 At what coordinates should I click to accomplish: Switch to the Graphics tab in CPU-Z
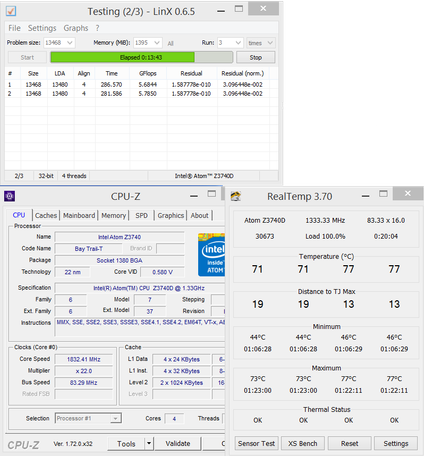(x=171, y=216)
